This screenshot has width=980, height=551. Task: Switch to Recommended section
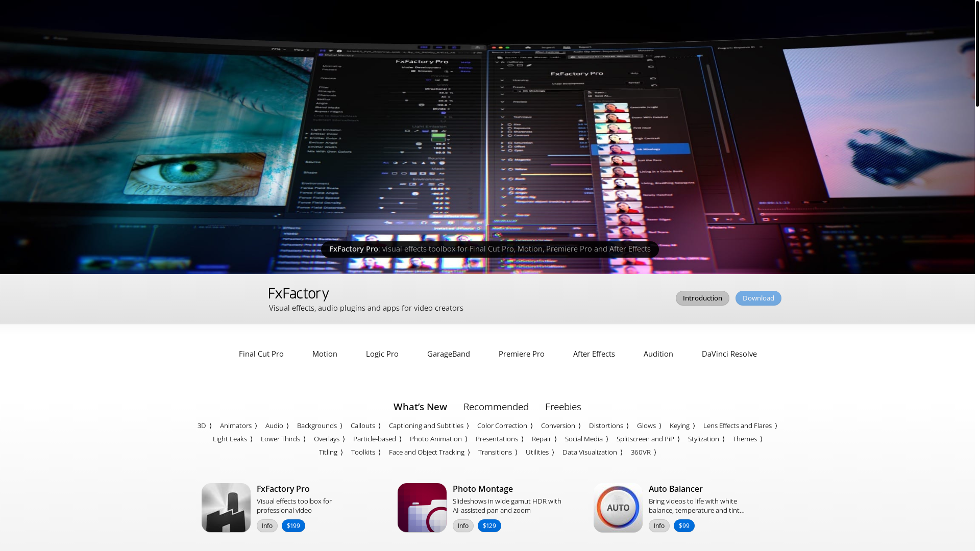coord(496,407)
